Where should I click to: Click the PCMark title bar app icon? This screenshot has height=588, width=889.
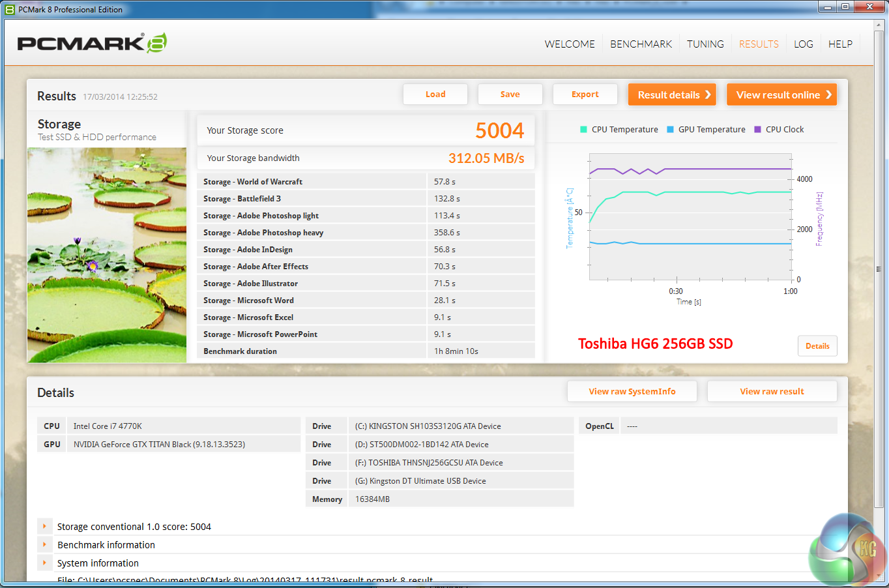click(x=10, y=10)
